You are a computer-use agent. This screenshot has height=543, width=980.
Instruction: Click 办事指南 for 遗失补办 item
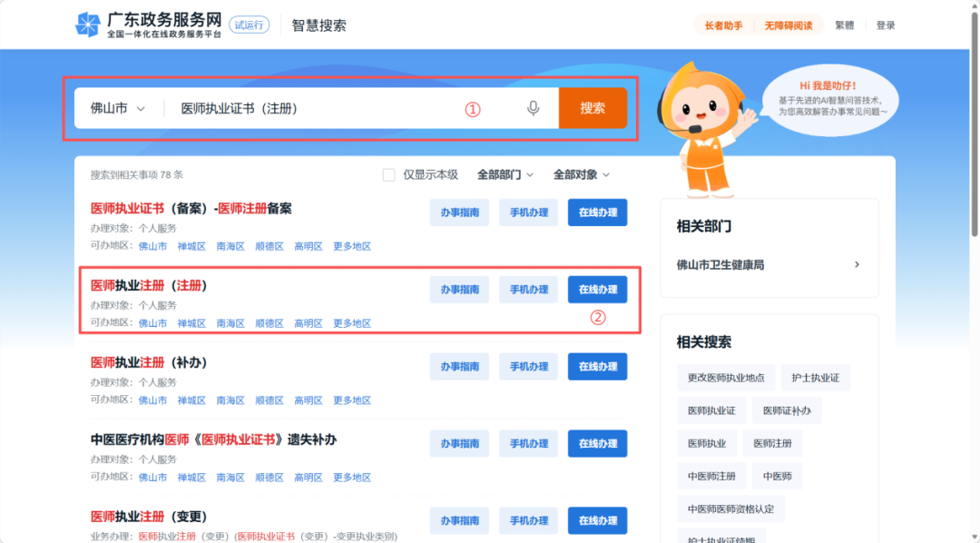tap(459, 443)
